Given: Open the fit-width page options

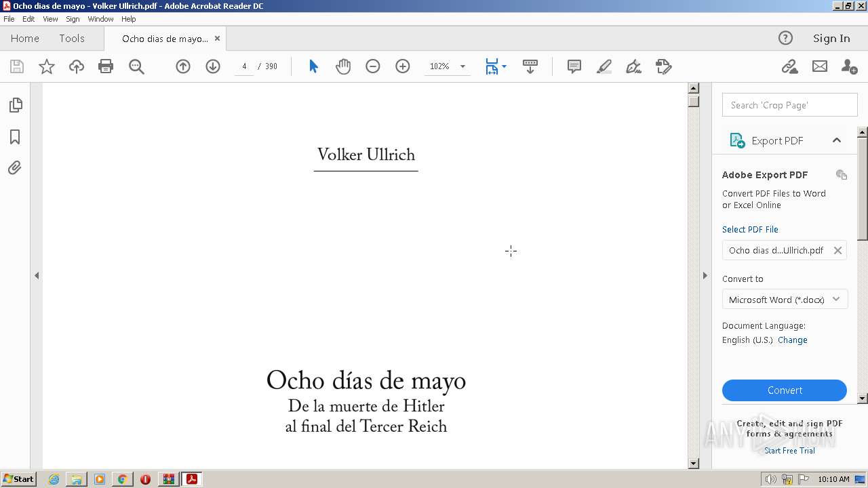Looking at the screenshot, I should pos(496,66).
